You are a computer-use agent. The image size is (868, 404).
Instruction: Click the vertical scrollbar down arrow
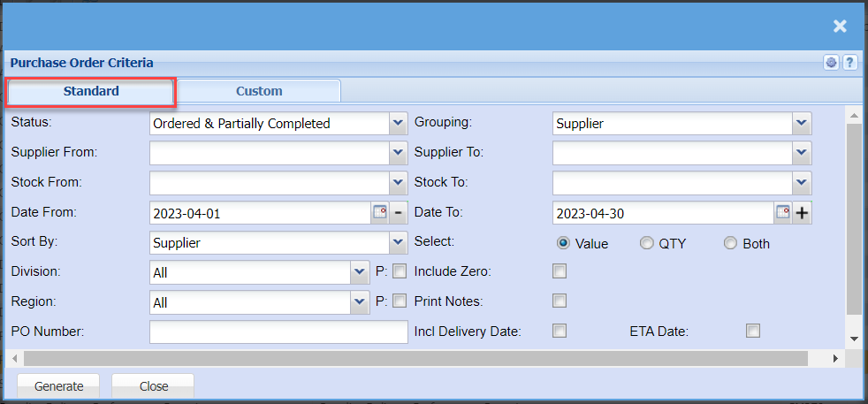(854, 338)
